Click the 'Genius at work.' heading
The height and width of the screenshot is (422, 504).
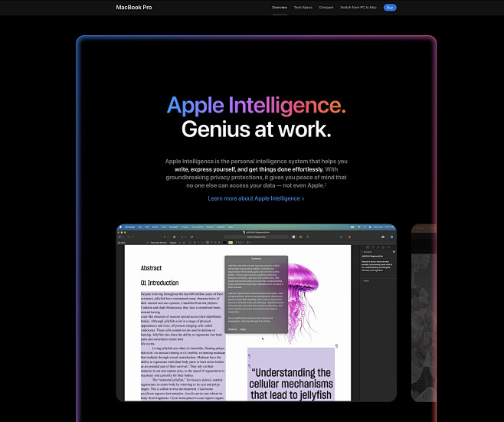tap(256, 129)
